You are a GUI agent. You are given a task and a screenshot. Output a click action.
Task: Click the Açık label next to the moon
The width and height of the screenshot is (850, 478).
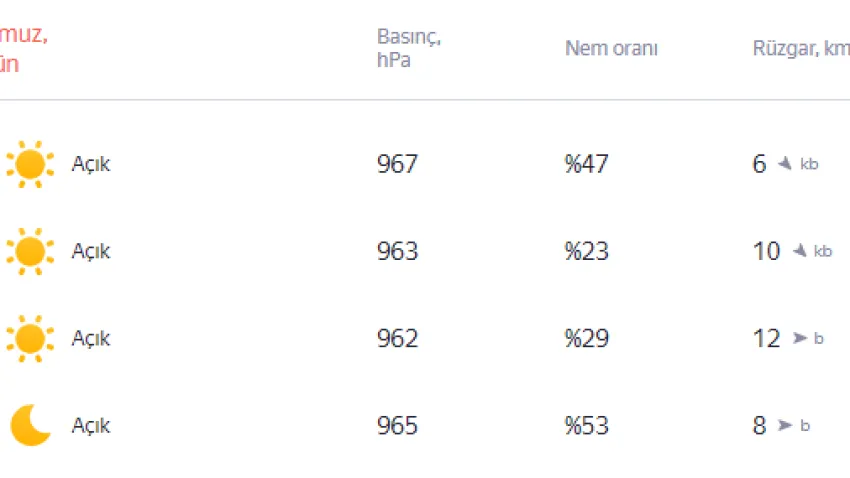point(91,425)
